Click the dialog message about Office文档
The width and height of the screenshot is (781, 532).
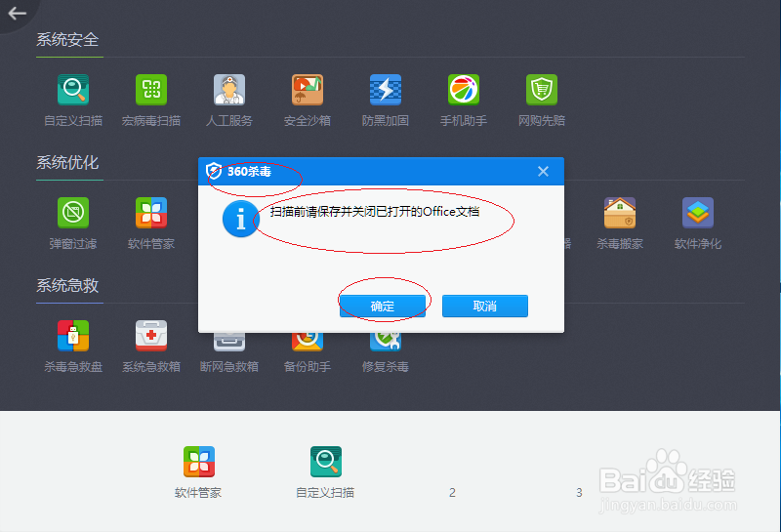tap(375, 212)
